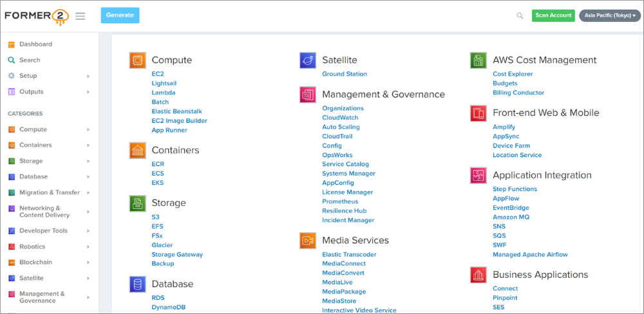Click the green Storage section icon
Image resolution: width=644 pixels, height=314 pixels.
(x=137, y=203)
